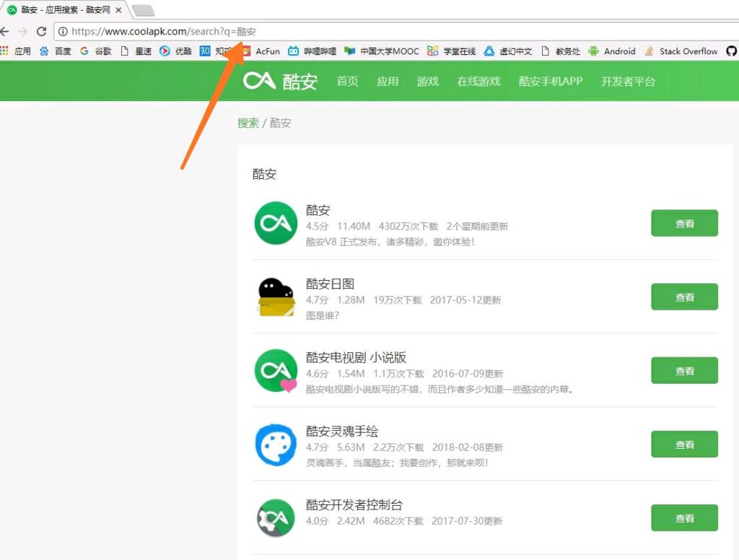739x560 pixels.
Task: Open the 哔哩哔哩 bookmark
Action: click(312, 51)
